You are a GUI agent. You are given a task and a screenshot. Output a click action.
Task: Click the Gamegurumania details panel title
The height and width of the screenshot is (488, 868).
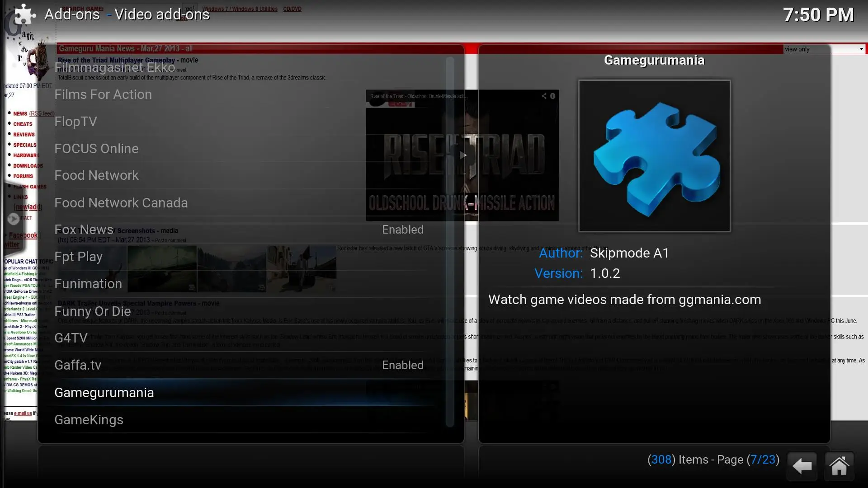tap(654, 60)
